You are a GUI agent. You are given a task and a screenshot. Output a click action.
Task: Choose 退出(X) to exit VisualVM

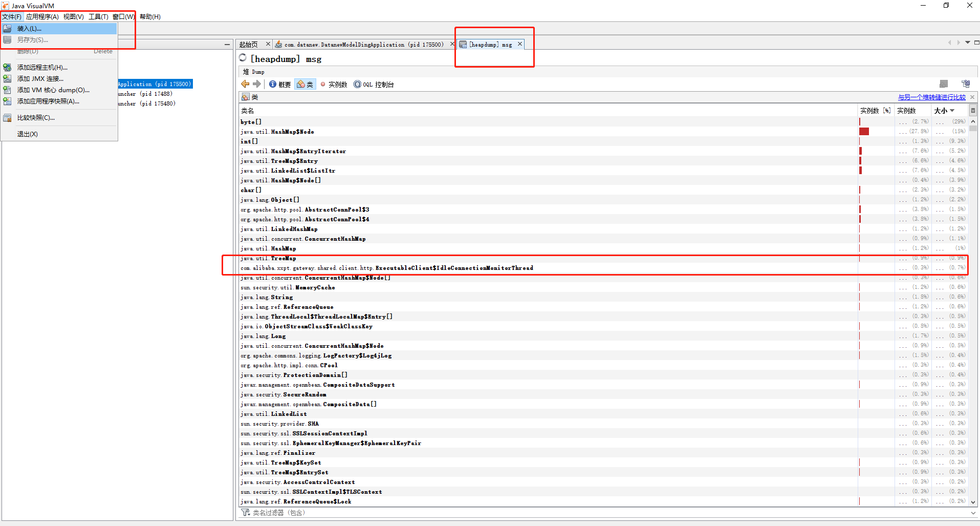59,134
